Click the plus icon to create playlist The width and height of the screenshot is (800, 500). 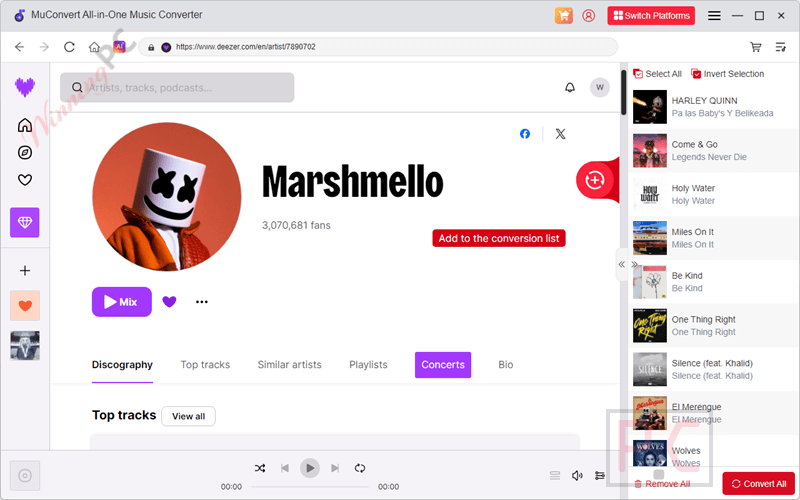tap(24, 270)
